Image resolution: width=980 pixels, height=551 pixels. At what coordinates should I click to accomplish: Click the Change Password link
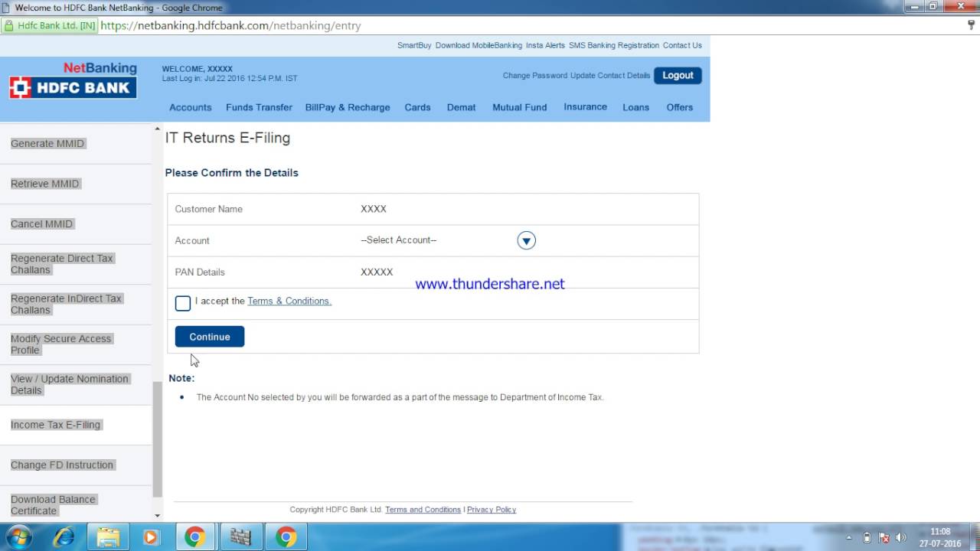coord(535,75)
